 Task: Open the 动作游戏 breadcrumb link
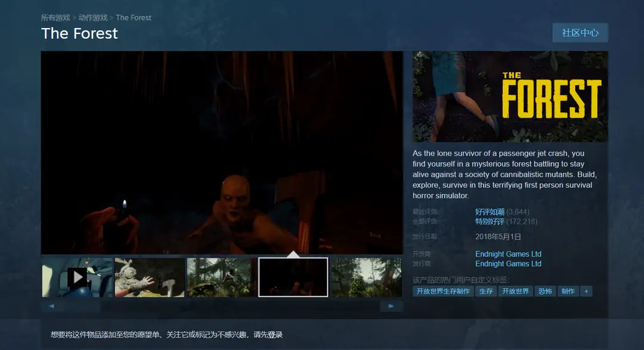(x=93, y=18)
